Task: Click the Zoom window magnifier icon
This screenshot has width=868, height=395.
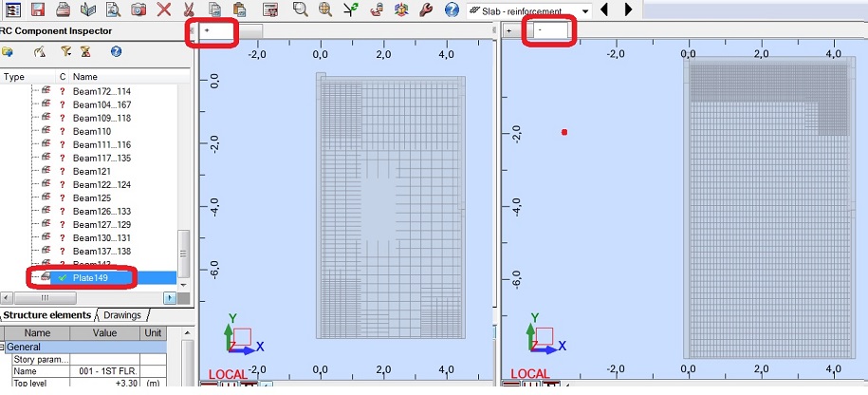Action: click(300, 9)
